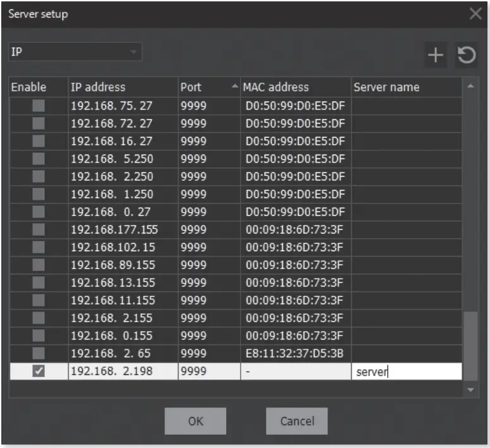Click the server name input field containing 'server'
The width and height of the screenshot is (490, 448).
407,372
